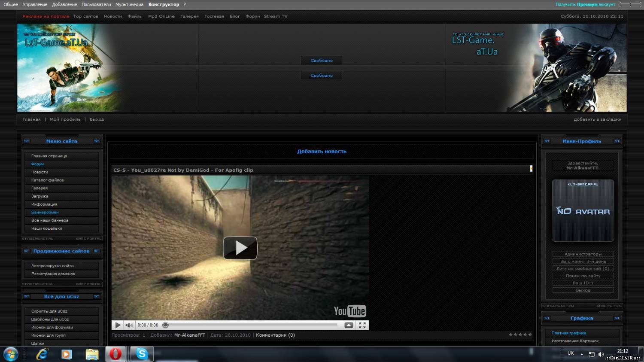This screenshot has height=362, width=644.
Task: Click the YouTube logo on the video
Action: (x=349, y=311)
